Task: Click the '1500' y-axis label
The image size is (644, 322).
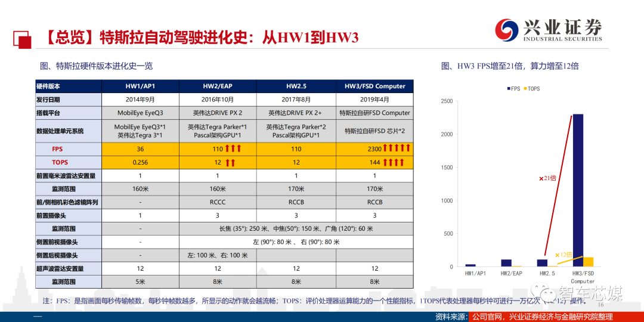Action: coord(447,168)
